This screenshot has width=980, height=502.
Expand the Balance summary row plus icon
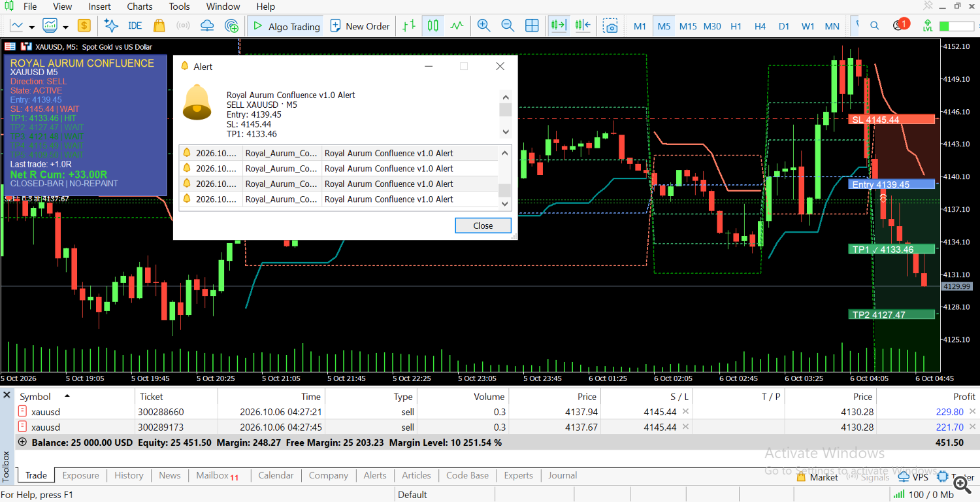click(x=23, y=443)
